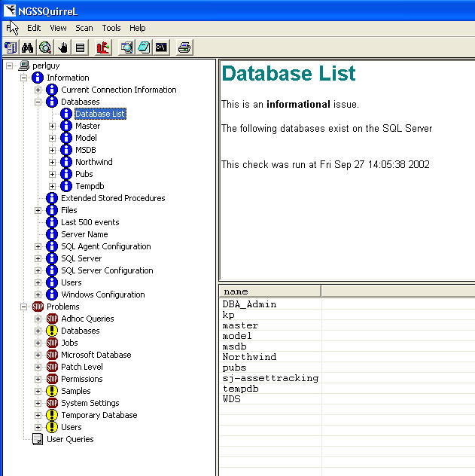
Task: Open the Help menu
Action: 138,28
